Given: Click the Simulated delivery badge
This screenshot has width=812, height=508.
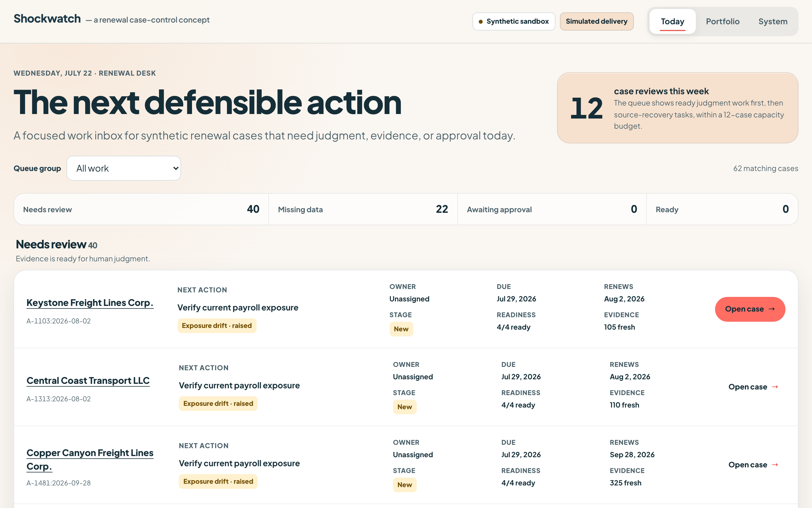Looking at the screenshot, I should coord(597,21).
